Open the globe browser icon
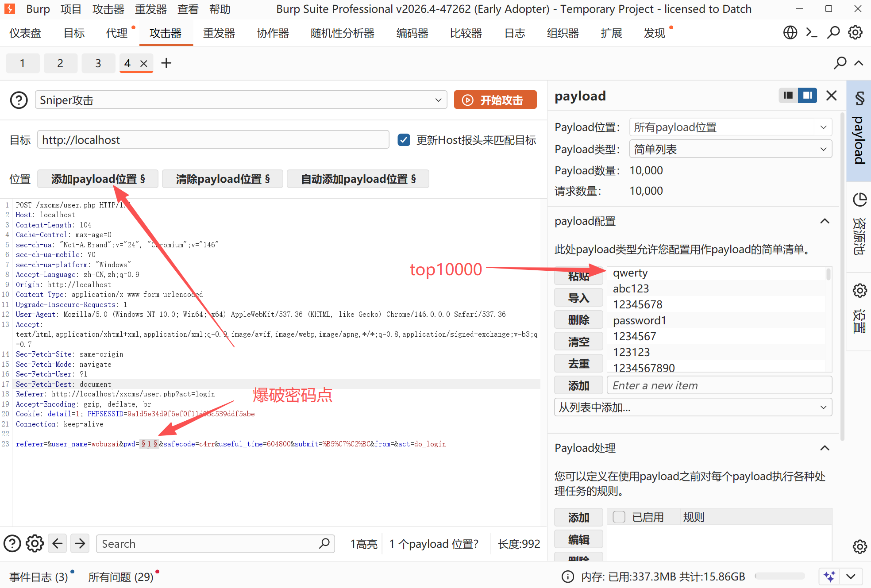Viewport: 871px width, 588px height. pos(790,33)
